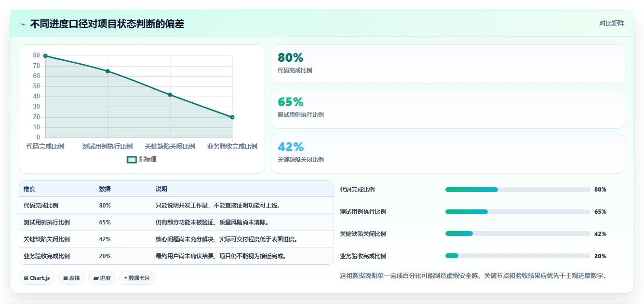Click the 测试用例执行比例 x-axis label on chart
The height and width of the screenshot is (304, 644).
point(107,146)
